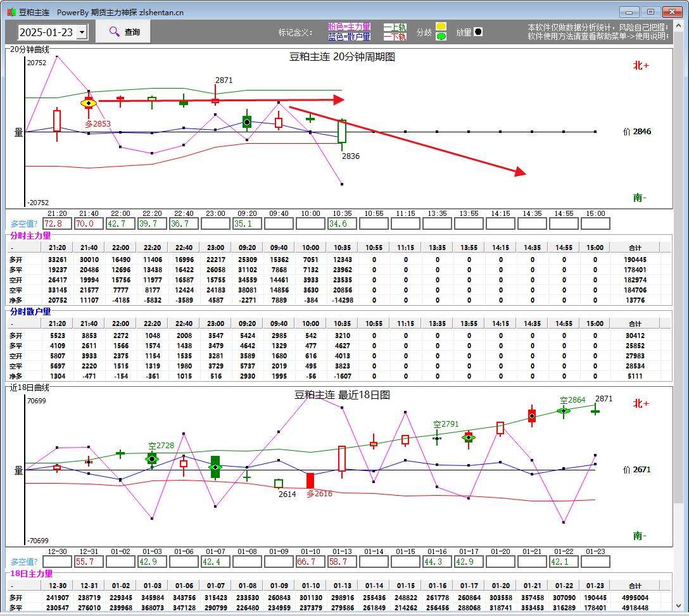The image size is (689, 616).
Task: Click the green 分歧 marker in legend
Action: pos(441,37)
